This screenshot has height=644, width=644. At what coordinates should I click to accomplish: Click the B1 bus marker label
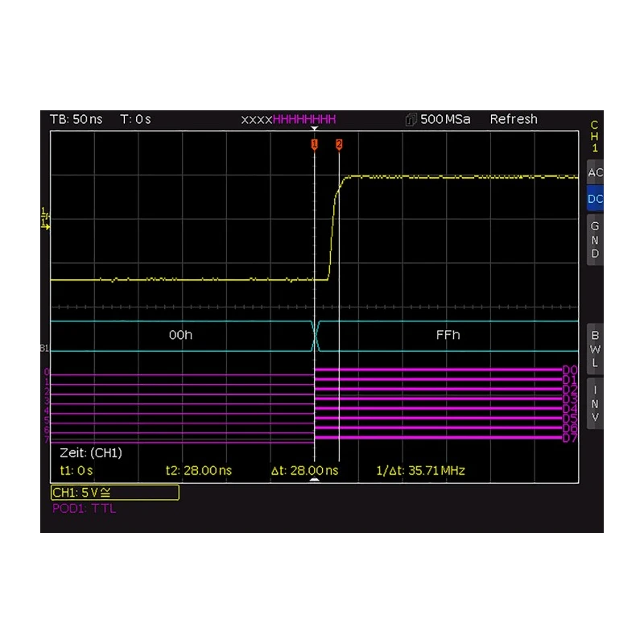pyautogui.click(x=44, y=349)
